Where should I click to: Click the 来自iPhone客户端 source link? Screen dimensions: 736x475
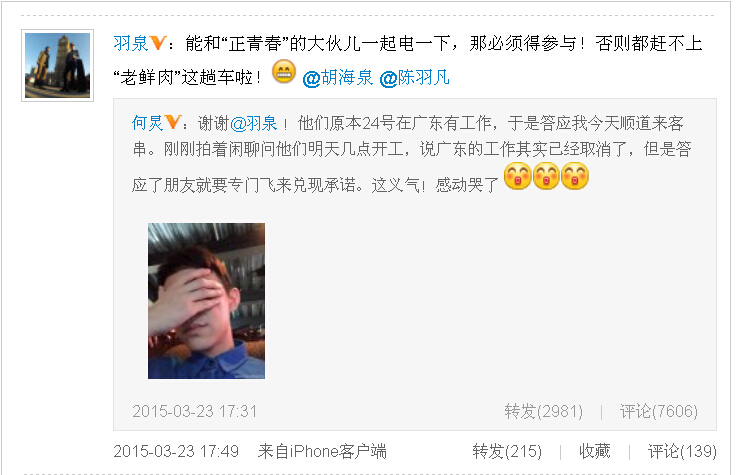[x=322, y=451]
